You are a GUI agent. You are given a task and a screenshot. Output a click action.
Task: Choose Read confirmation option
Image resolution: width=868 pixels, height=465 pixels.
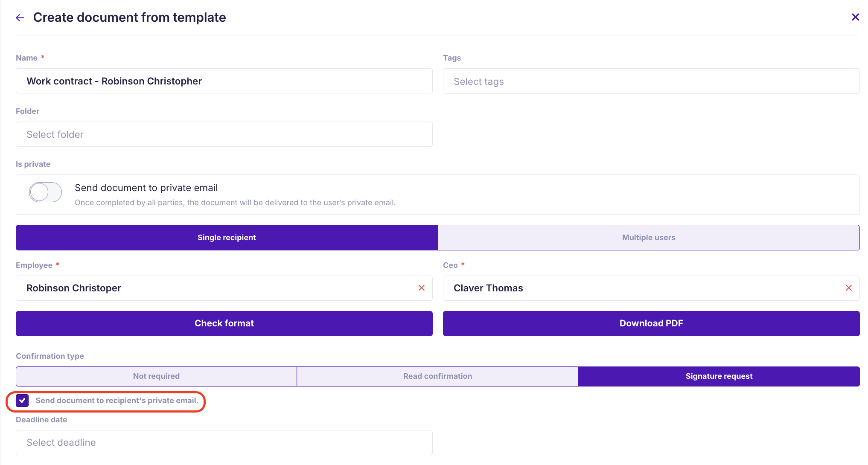click(x=437, y=376)
